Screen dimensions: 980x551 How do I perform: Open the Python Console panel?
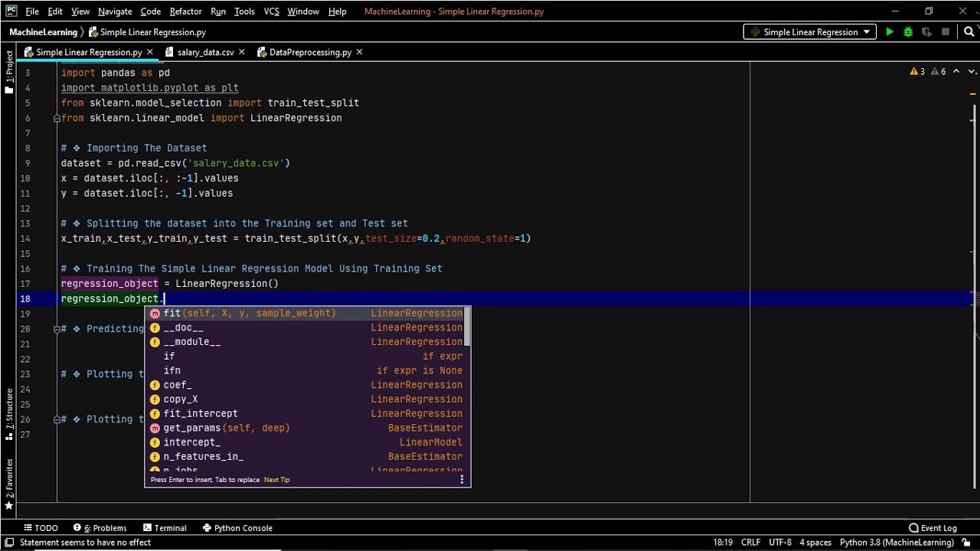[x=237, y=528]
